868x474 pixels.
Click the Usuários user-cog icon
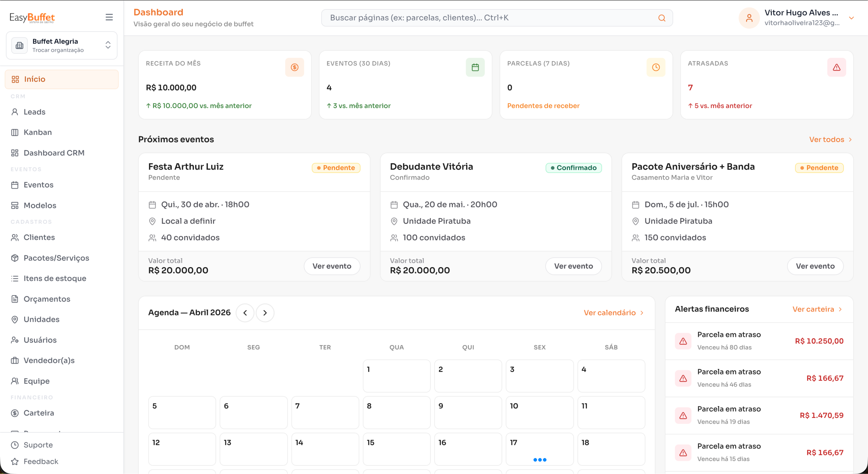(x=15, y=340)
